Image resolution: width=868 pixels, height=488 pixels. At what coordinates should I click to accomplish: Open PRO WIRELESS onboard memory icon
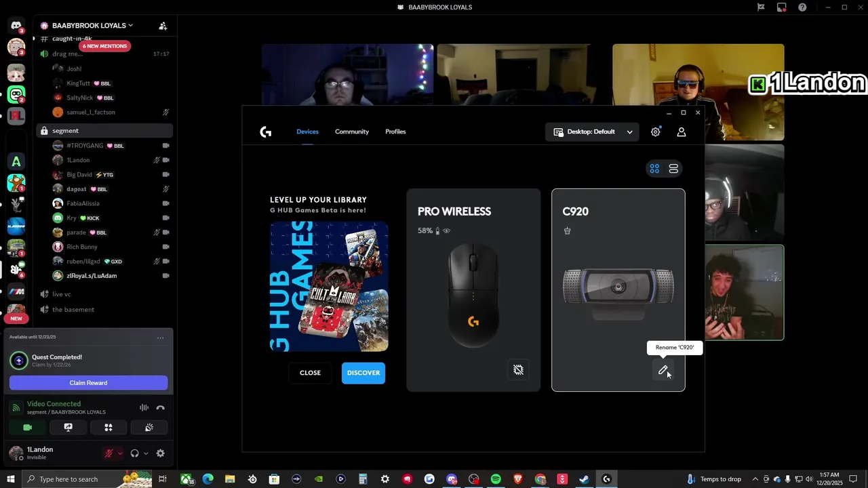pos(518,370)
